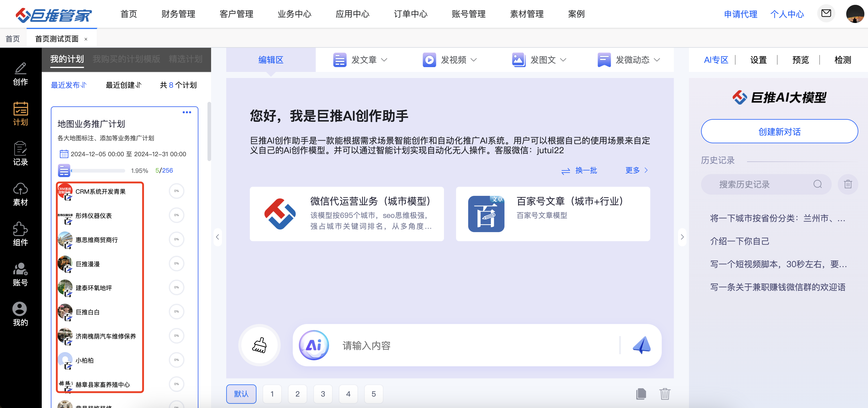Click the trash icon in editor footer
The width and height of the screenshot is (868, 408).
664,393
